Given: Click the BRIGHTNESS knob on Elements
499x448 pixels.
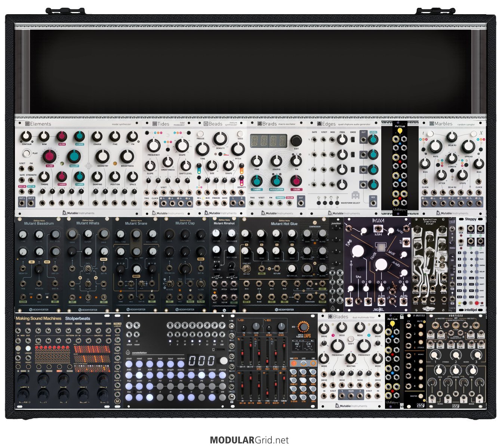Looking at the screenshot, I should point(127,156).
